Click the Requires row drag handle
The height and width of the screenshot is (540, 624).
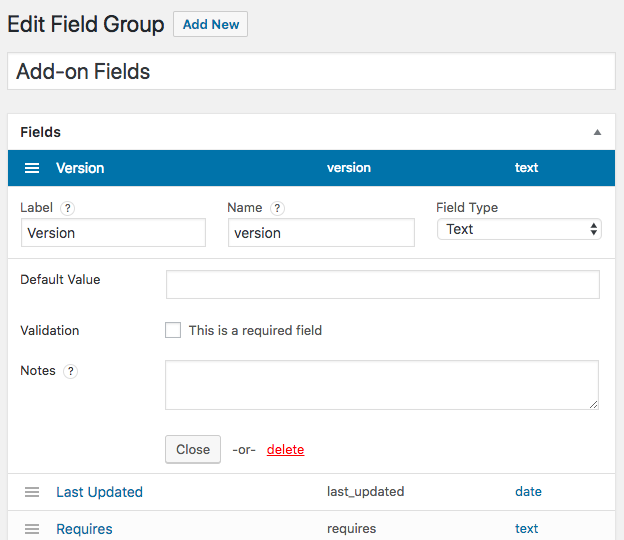click(x=32, y=529)
